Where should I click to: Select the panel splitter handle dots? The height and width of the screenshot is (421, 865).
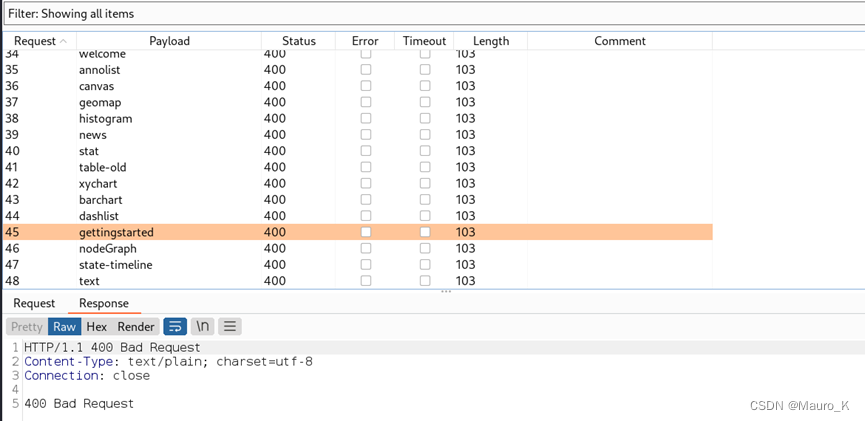click(446, 291)
